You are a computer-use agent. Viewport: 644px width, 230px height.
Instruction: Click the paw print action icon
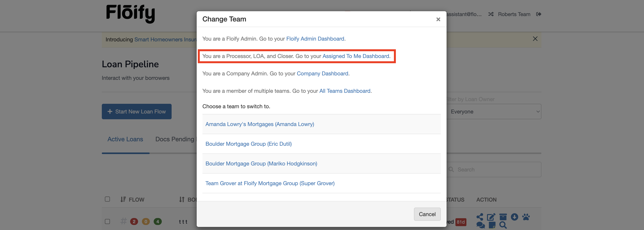[x=526, y=217]
